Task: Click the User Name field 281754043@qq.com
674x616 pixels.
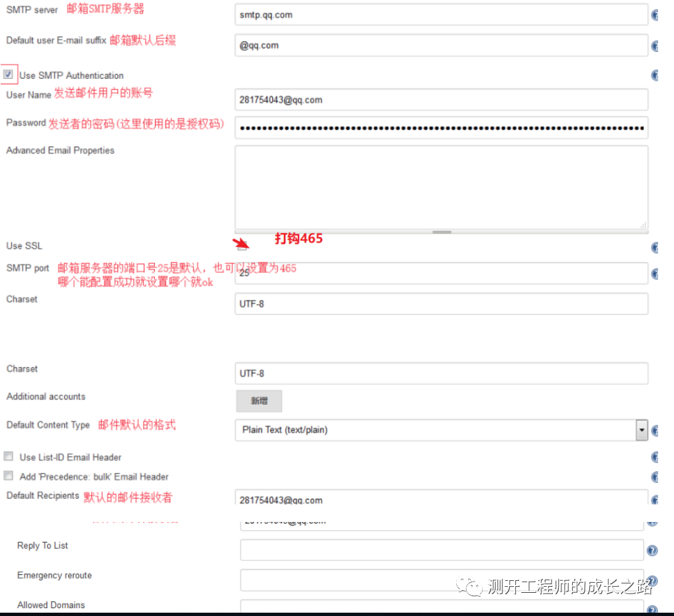Action: [x=441, y=100]
